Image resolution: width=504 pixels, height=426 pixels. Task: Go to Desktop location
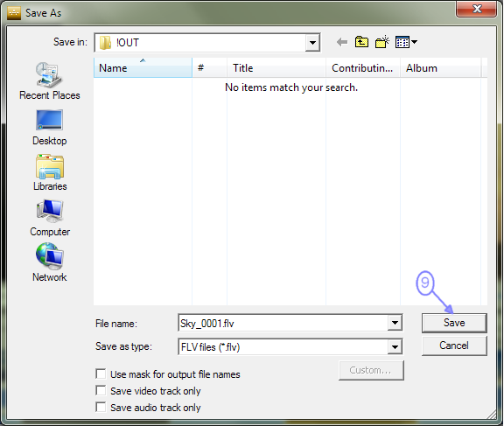click(50, 128)
